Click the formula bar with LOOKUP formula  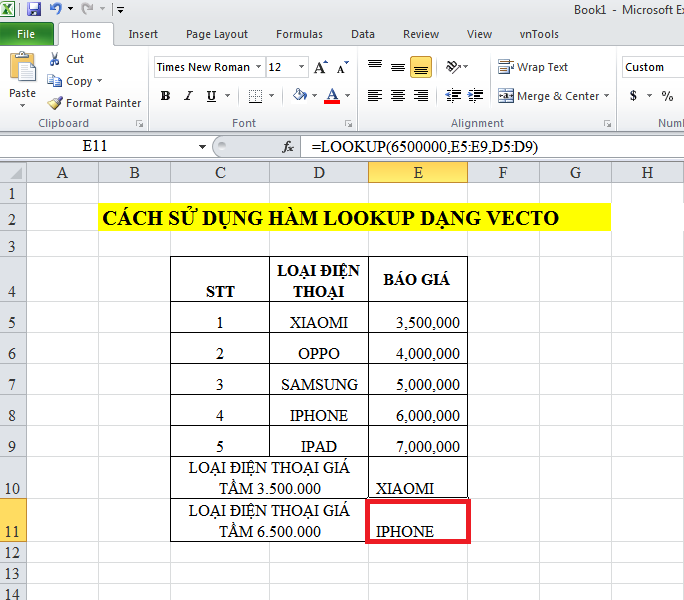(492, 147)
